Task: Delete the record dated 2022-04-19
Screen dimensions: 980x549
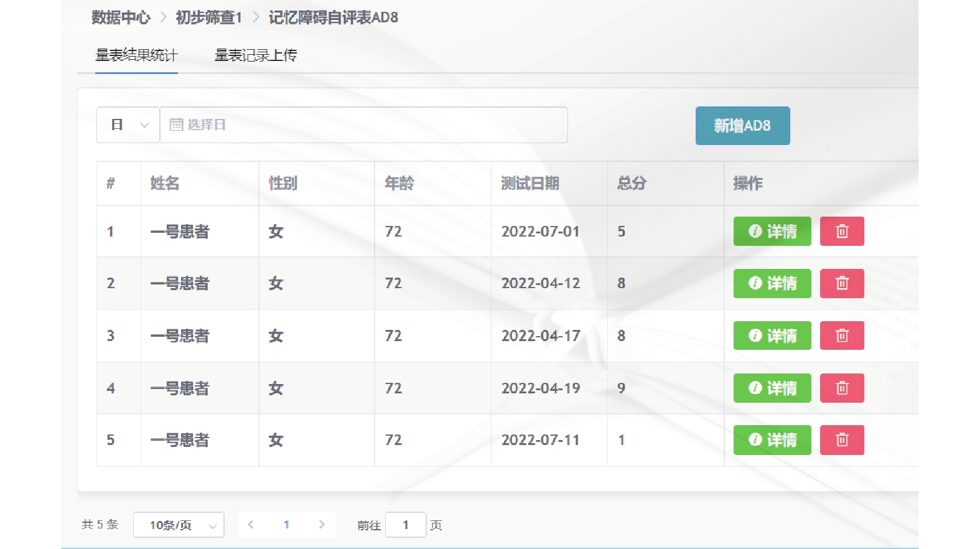Action: pyautogui.click(x=842, y=388)
